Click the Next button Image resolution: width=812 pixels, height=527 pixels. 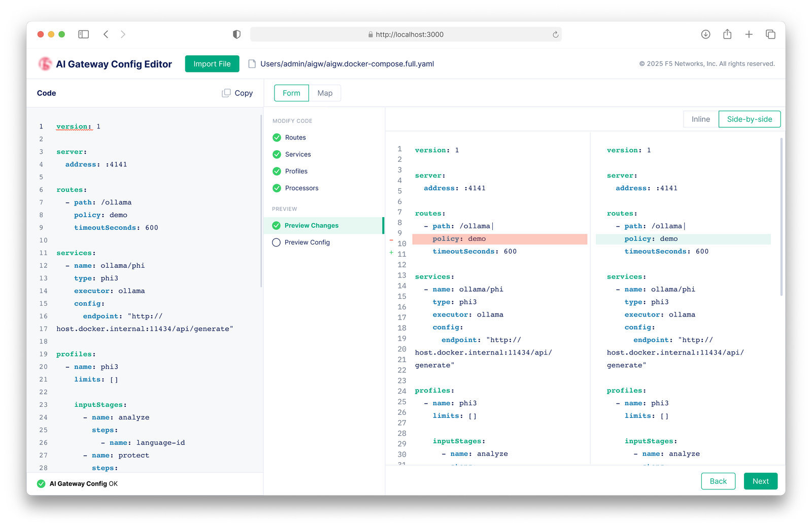tap(760, 481)
